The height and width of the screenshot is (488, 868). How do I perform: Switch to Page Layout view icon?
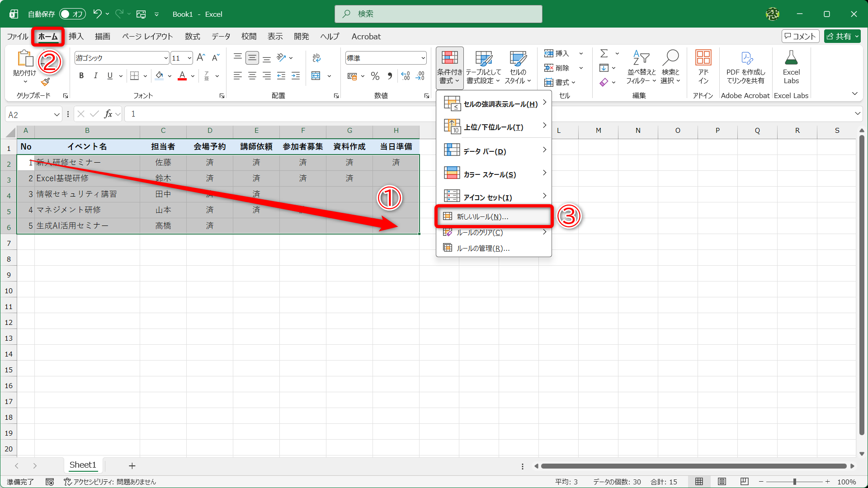(x=722, y=482)
